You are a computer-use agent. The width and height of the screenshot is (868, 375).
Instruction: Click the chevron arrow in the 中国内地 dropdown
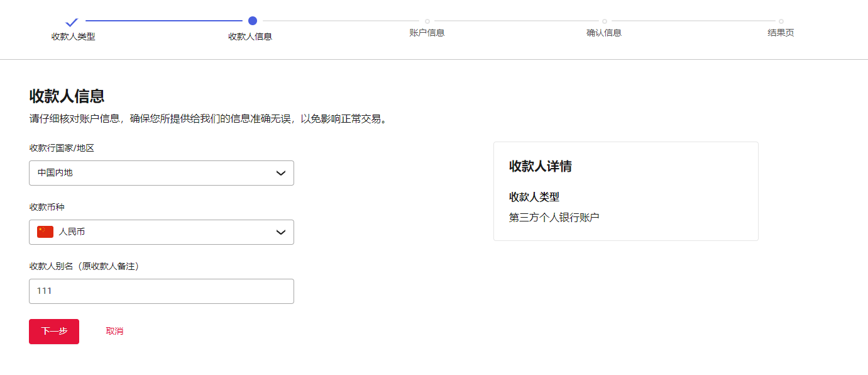coord(281,173)
